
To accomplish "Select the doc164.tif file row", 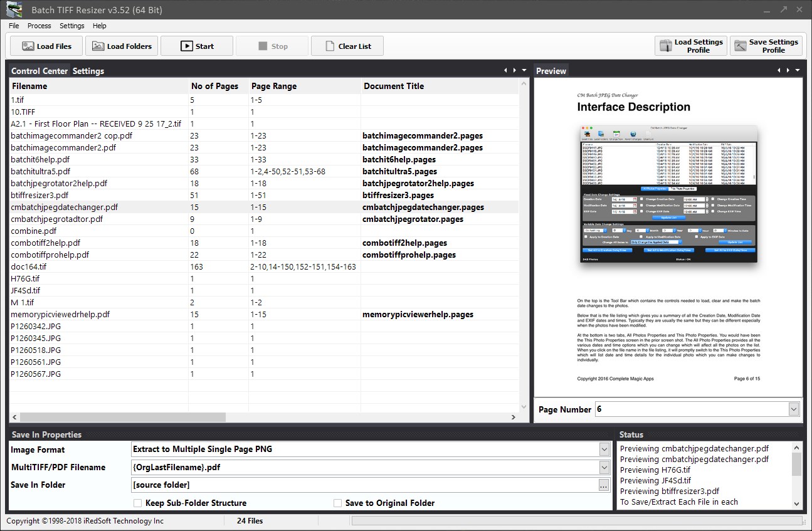I will pos(264,266).
